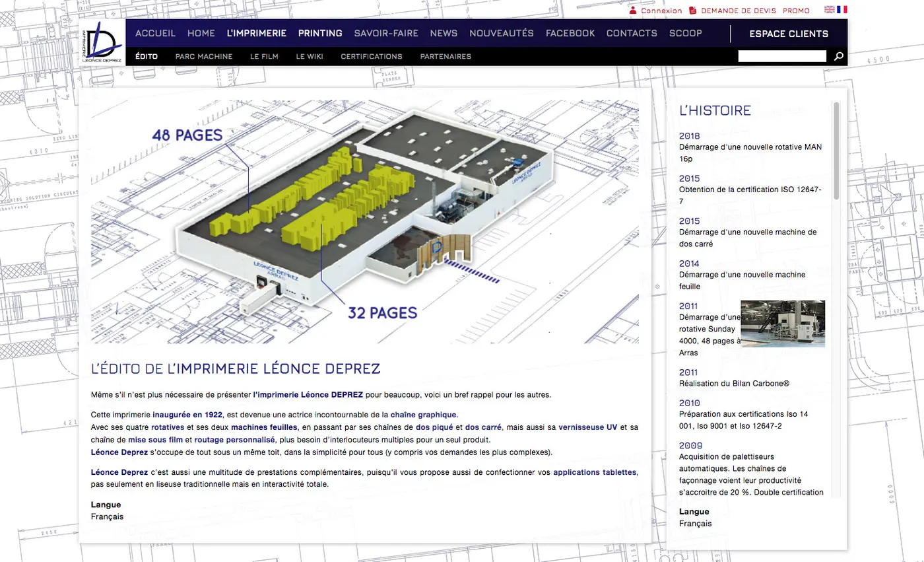
Task: Open the DEMANDE DE DEVIS link
Action: tap(739, 11)
